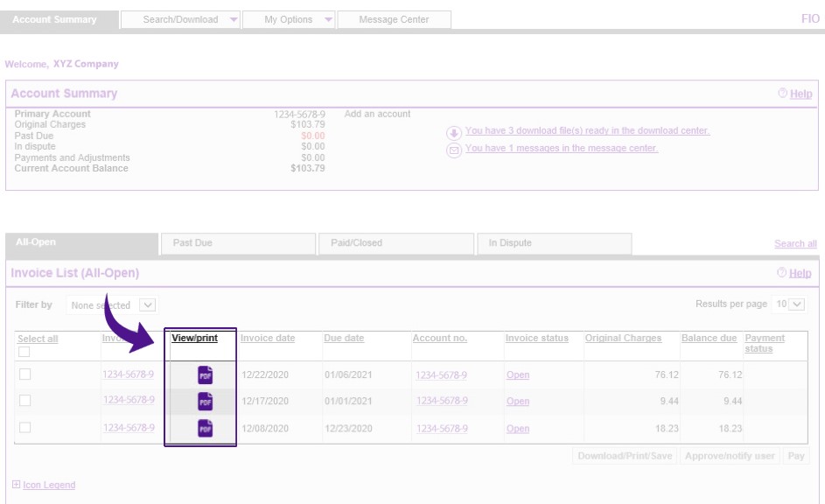Open the Results per page dropdown
Screen dimensions: 825x504
[789, 304]
